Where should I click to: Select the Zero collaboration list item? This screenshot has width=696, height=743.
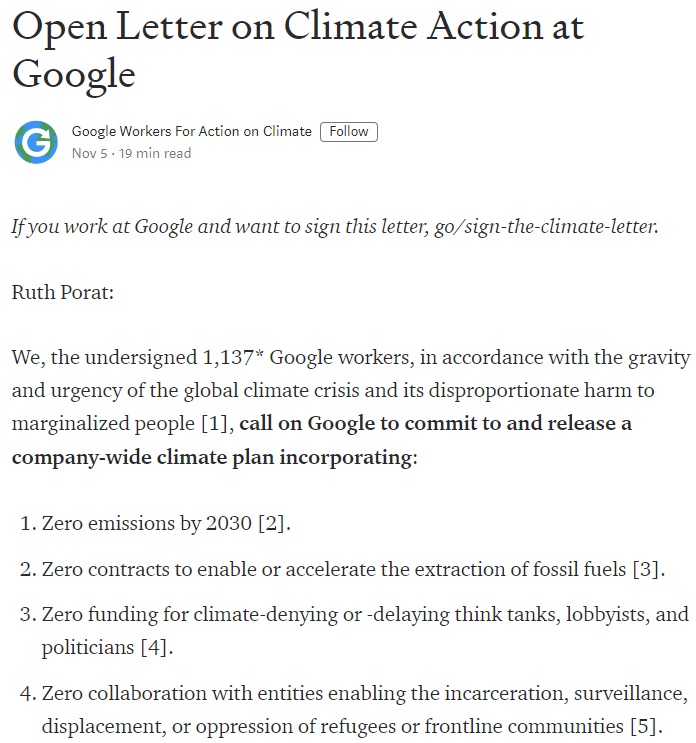click(x=360, y=694)
